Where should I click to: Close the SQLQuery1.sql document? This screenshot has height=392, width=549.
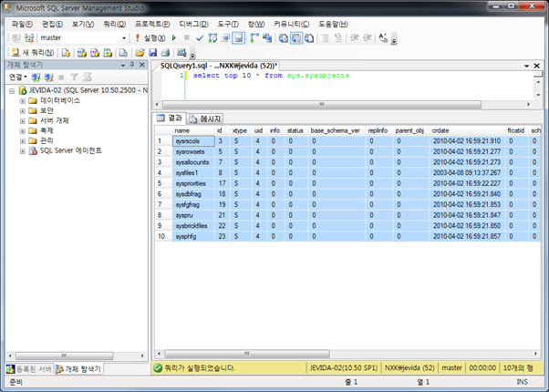coord(536,66)
